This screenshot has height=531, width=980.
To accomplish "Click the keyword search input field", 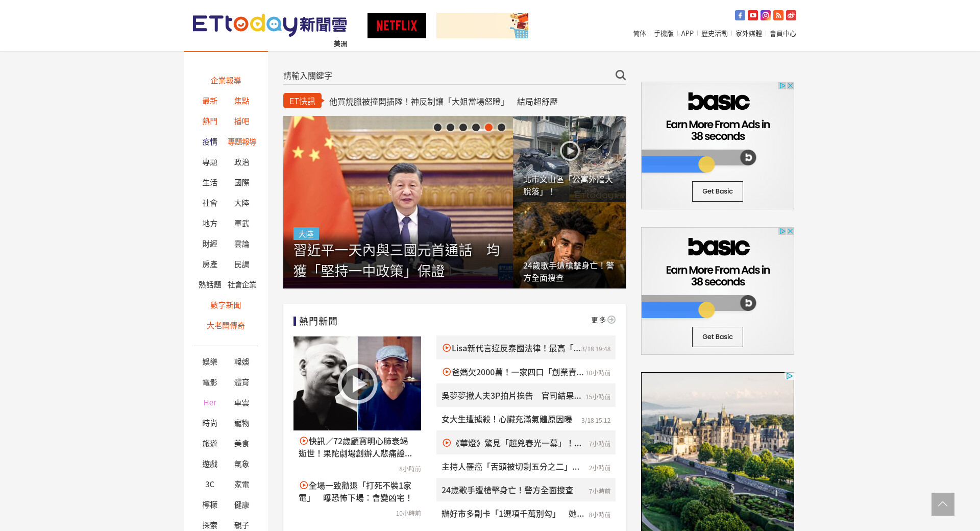I will (447, 76).
